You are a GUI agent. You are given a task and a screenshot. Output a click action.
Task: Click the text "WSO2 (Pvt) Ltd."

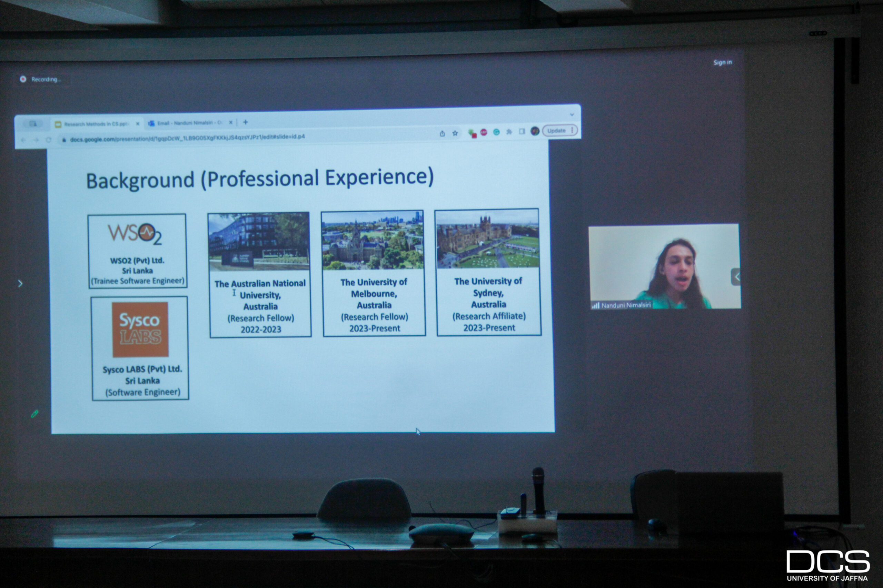click(x=137, y=260)
